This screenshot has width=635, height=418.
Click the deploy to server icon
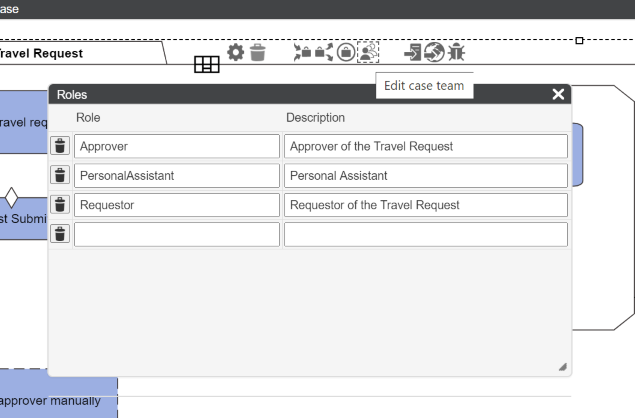click(x=413, y=52)
